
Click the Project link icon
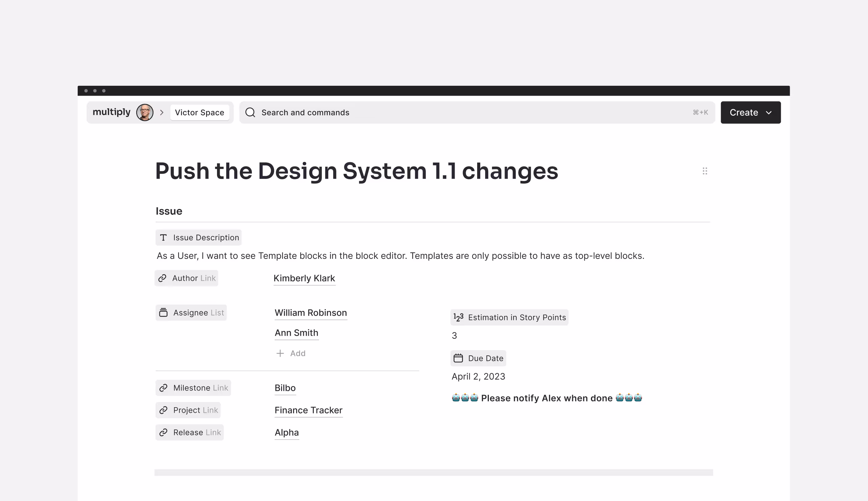point(163,410)
